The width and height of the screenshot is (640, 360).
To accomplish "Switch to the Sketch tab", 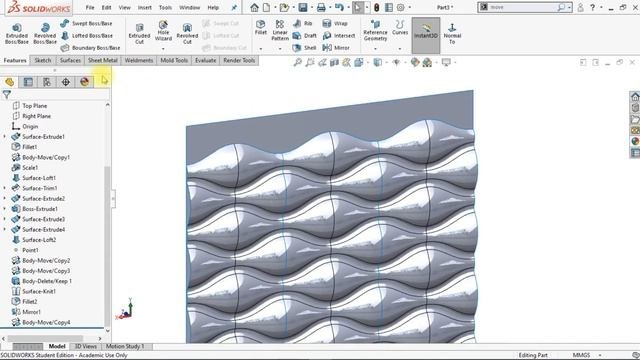I will point(42,60).
